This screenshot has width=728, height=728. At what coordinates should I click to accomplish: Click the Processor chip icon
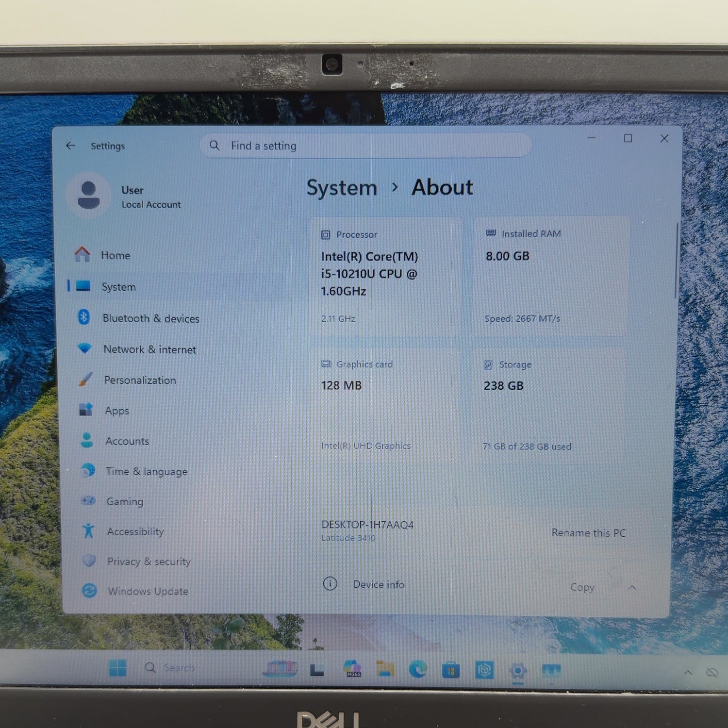pos(326,235)
